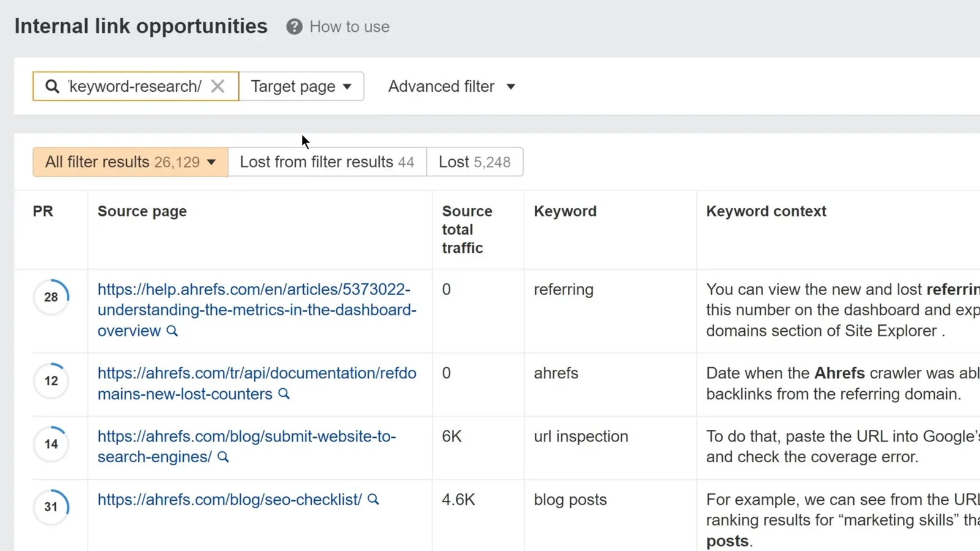
Task: Click the keyword-research search input field
Action: (135, 86)
